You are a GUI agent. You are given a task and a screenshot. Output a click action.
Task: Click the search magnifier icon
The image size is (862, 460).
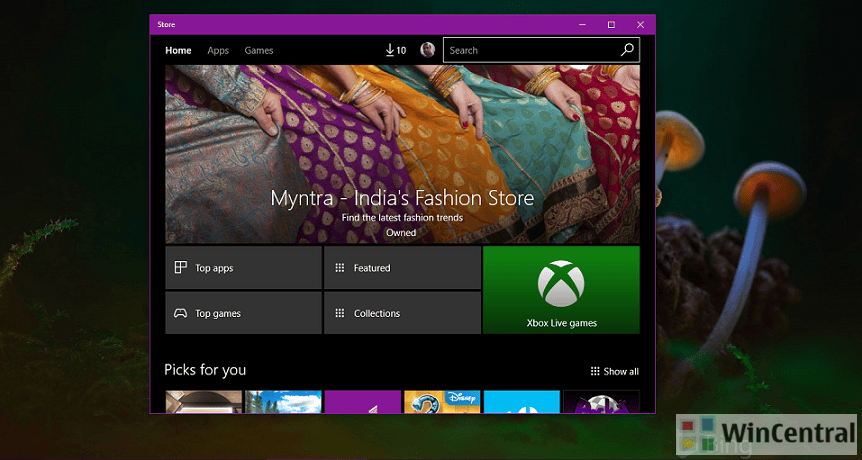click(x=627, y=50)
